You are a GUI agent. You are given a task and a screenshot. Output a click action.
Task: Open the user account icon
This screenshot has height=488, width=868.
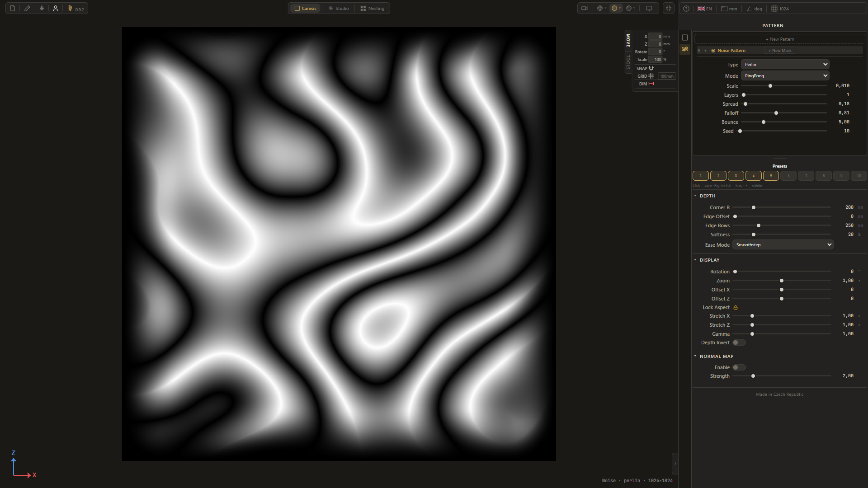(x=55, y=8)
